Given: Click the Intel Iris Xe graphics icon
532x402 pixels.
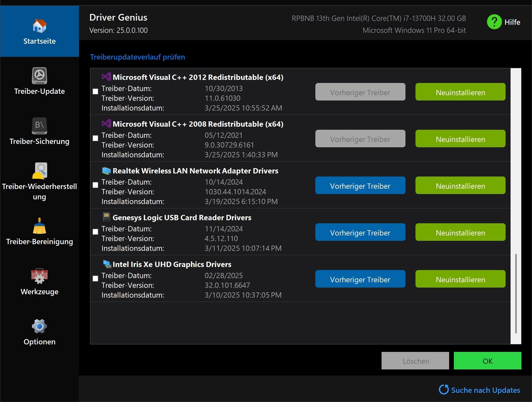Looking at the screenshot, I should [107, 264].
